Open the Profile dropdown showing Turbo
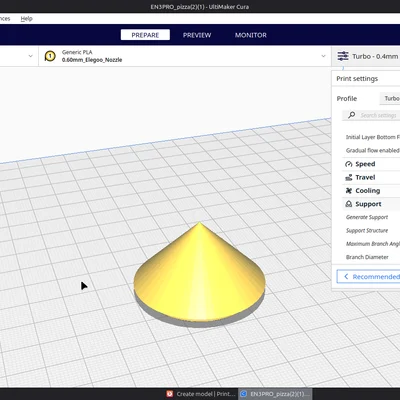The height and width of the screenshot is (400, 400). coord(390,98)
